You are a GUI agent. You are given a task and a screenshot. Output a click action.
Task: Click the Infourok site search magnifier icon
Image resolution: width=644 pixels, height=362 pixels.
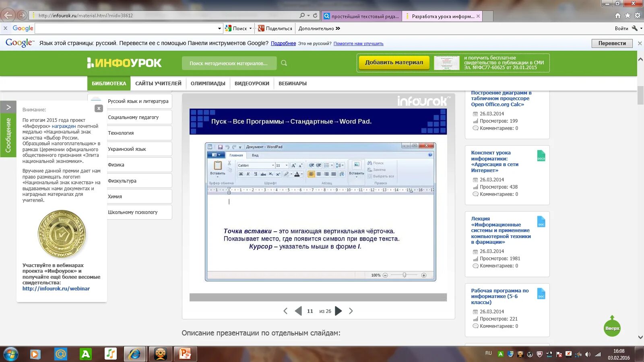click(284, 63)
